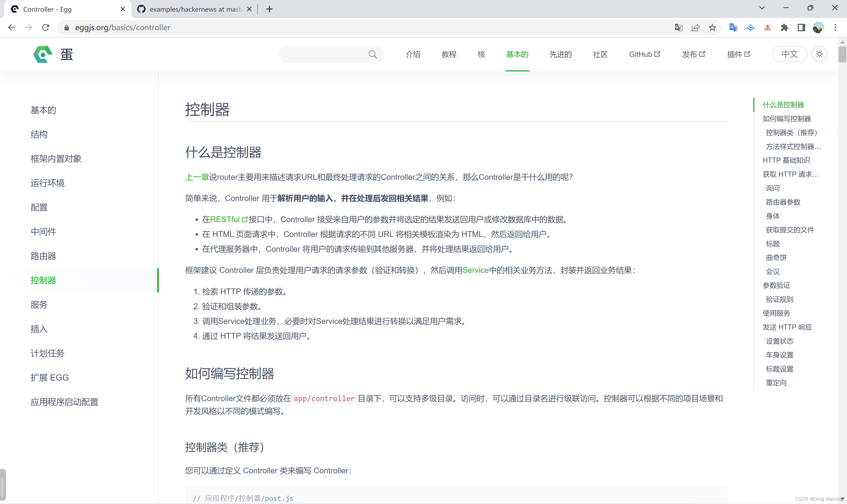Open 框架内置对象 in the sidebar
The image size is (847, 504).
click(56, 159)
